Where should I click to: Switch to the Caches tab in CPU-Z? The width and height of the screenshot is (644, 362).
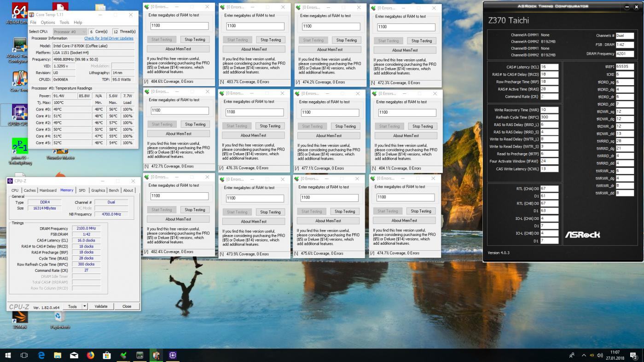coord(30,190)
